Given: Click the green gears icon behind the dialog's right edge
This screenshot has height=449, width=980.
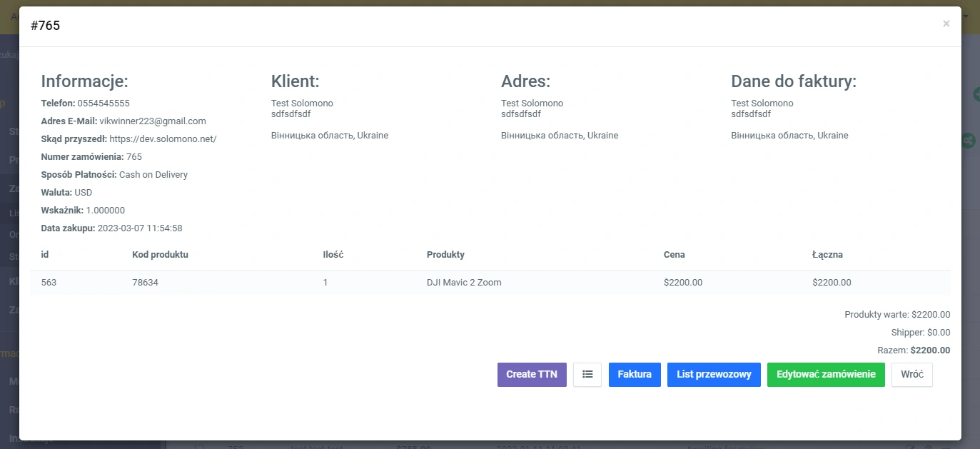Looking at the screenshot, I should tap(969, 141).
